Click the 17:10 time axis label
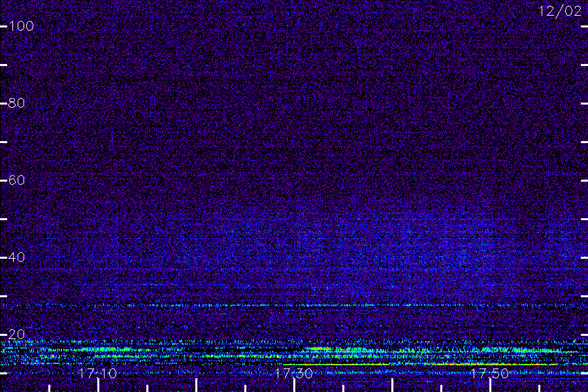 [x=98, y=373]
